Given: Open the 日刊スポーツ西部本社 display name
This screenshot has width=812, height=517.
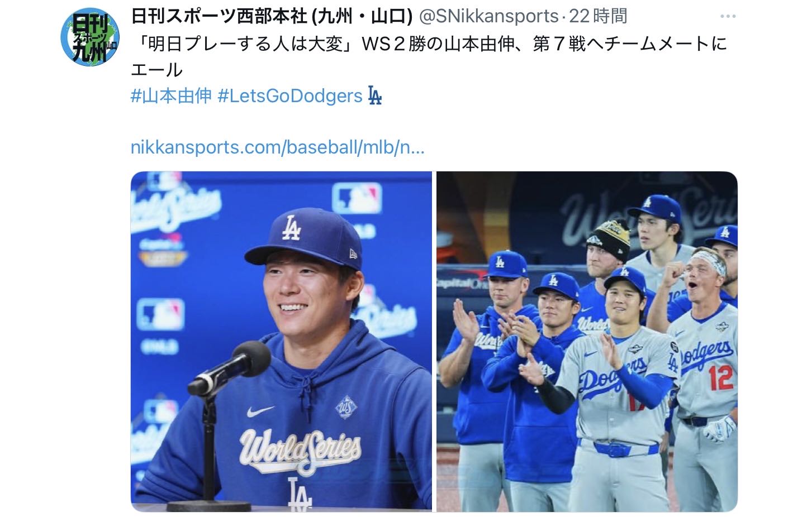Looking at the screenshot, I should coord(272,16).
